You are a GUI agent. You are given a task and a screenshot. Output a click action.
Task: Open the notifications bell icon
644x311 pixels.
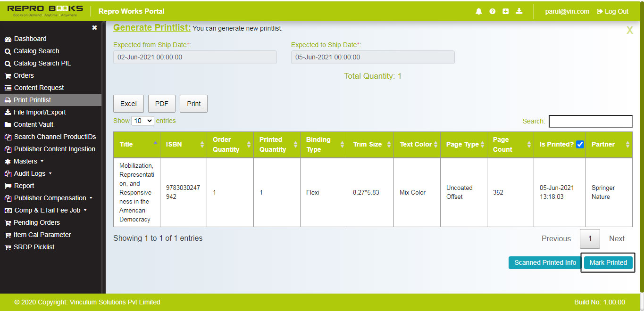pos(479,11)
